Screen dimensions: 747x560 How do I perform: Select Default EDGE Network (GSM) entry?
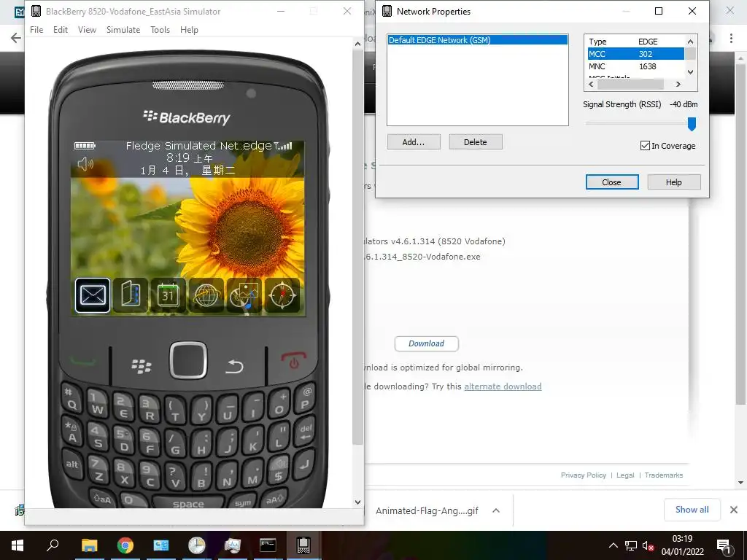click(477, 40)
